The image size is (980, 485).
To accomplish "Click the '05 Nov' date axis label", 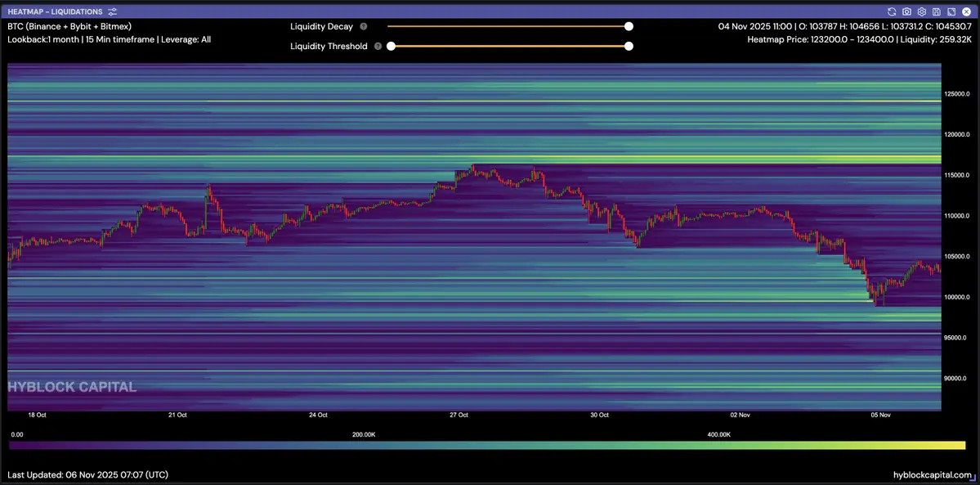I will [880, 415].
